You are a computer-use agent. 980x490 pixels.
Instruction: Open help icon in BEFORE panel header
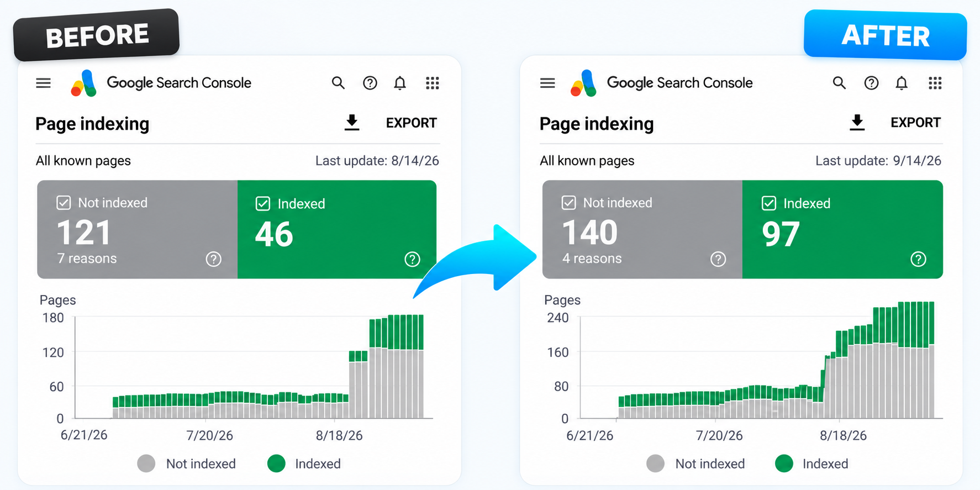(x=370, y=83)
